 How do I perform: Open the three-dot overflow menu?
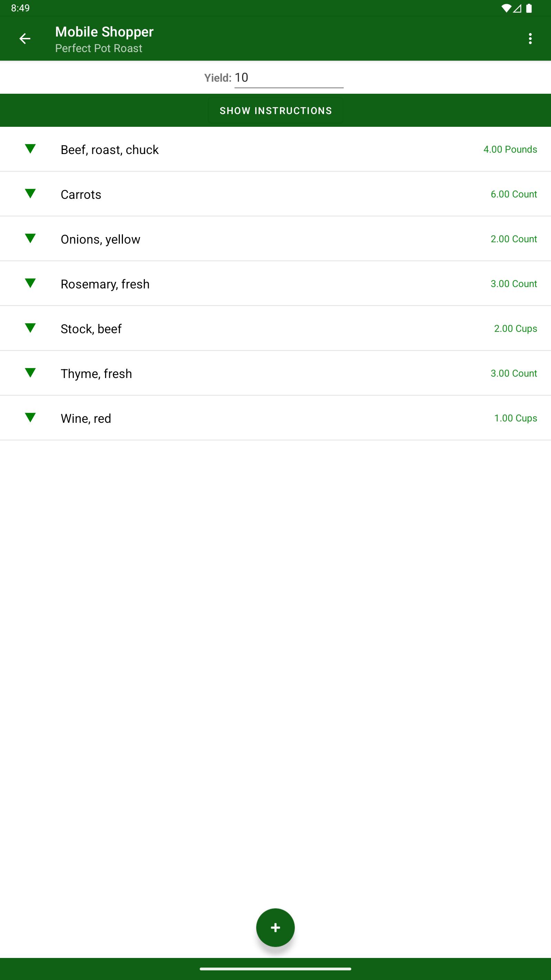[x=530, y=39]
